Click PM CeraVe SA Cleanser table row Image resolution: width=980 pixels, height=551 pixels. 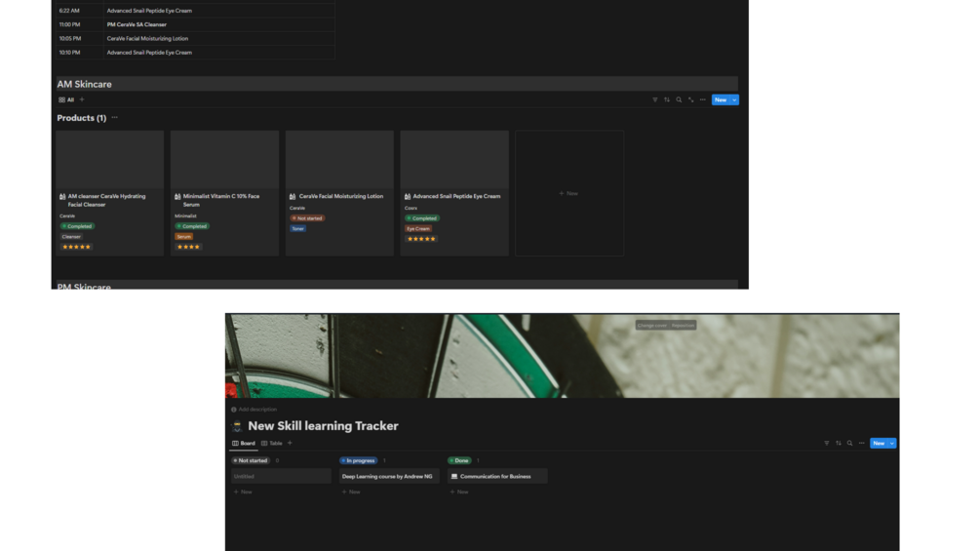click(x=195, y=24)
